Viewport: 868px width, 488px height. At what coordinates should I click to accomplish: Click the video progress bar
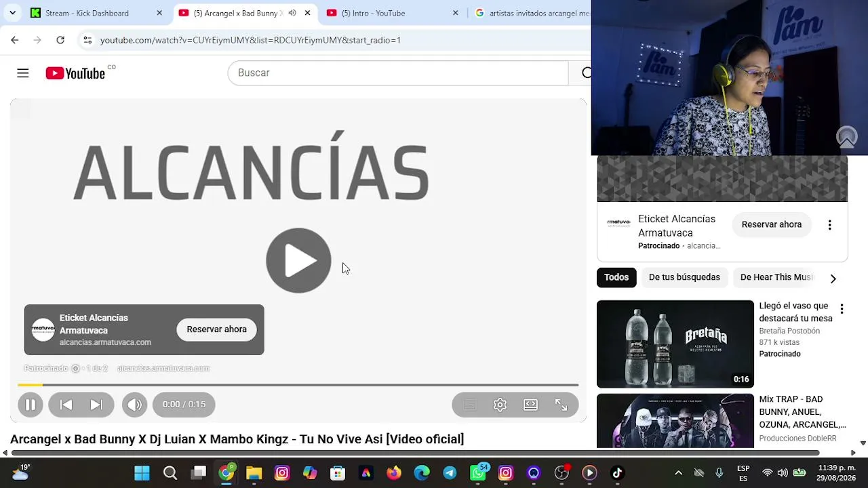298,385
